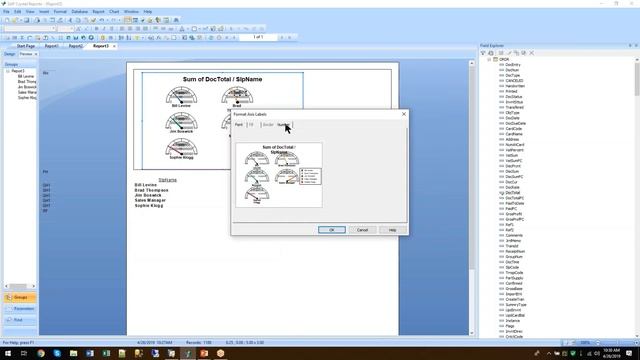Open the File menu
This screenshot has height=360, width=640.
(6, 11)
